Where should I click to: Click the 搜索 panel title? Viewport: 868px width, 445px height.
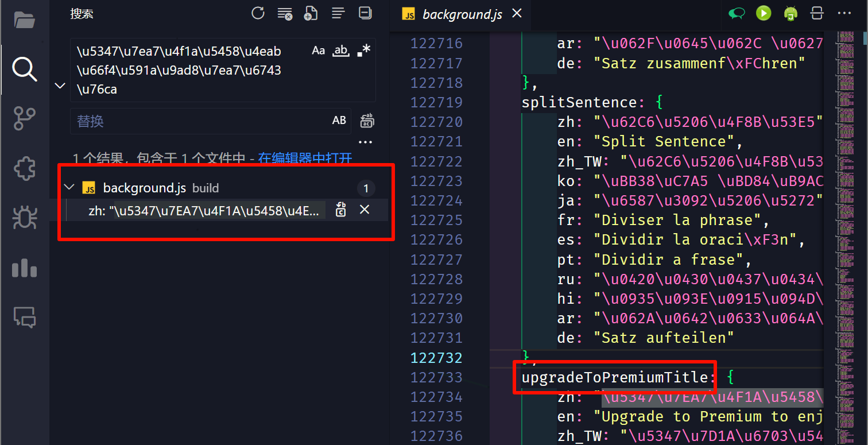tap(82, 14)
